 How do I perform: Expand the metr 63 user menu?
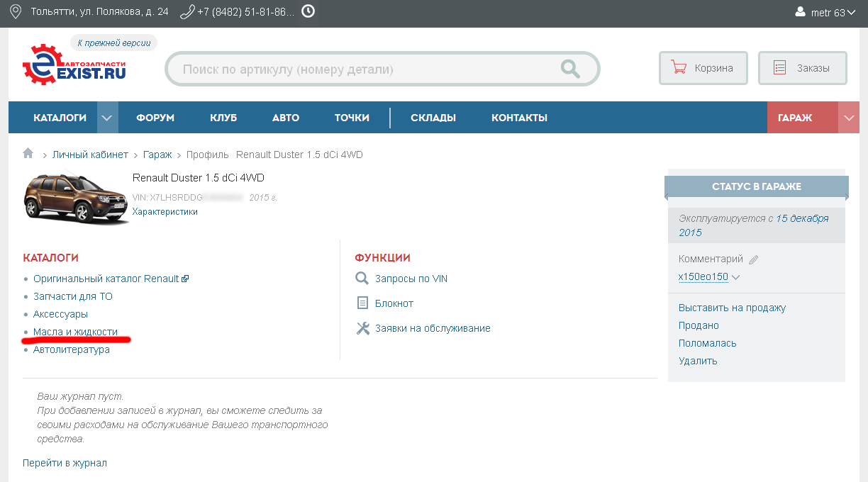click(x=851, y=12)
